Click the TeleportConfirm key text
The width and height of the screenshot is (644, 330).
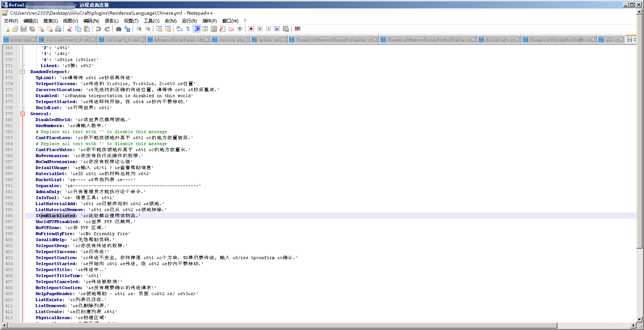pos(55,258)
